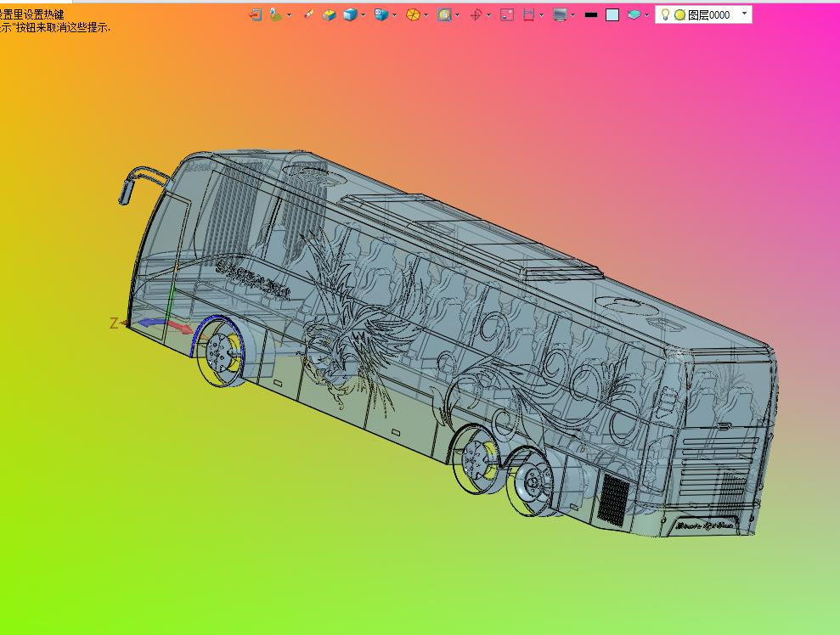Expand arrow next to blue cube icon
The width and height of the screenshot is (840, 635).
364,15
